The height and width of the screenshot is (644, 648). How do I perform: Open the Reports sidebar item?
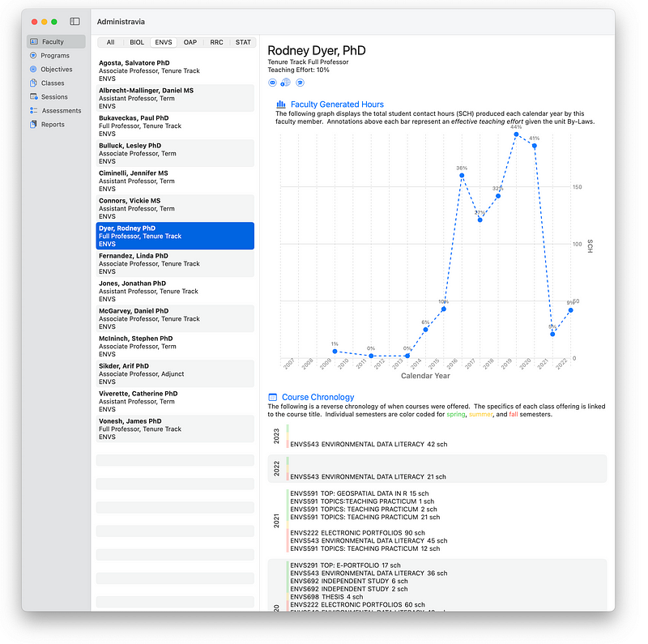(53, 125)
